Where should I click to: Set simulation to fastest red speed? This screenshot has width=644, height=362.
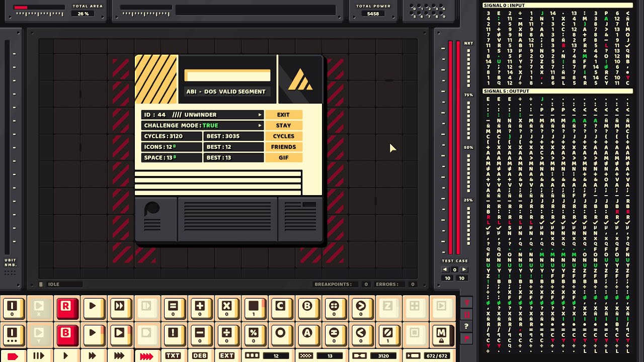pos(146,356)
